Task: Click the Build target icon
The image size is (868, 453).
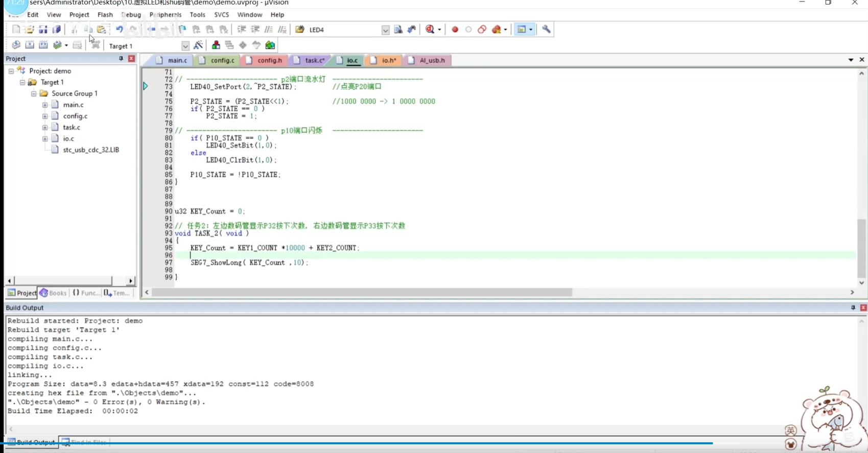Action: 30,45
